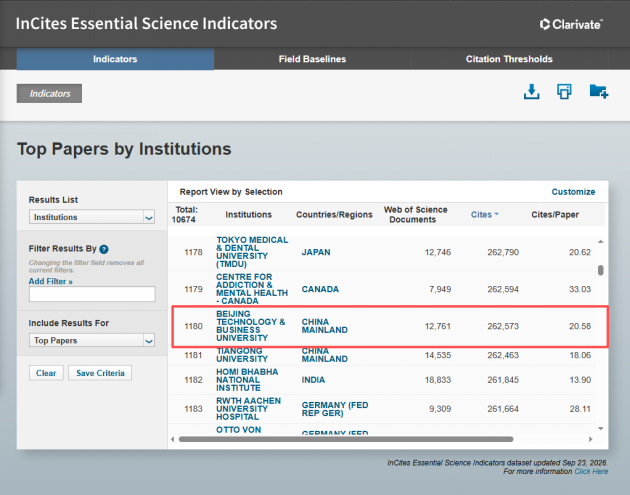This screenshot has width=630, height=495.
Task: Click CHINA MAINLAND in row 1180
Action: pyautogui.click(x=325, y=326)
